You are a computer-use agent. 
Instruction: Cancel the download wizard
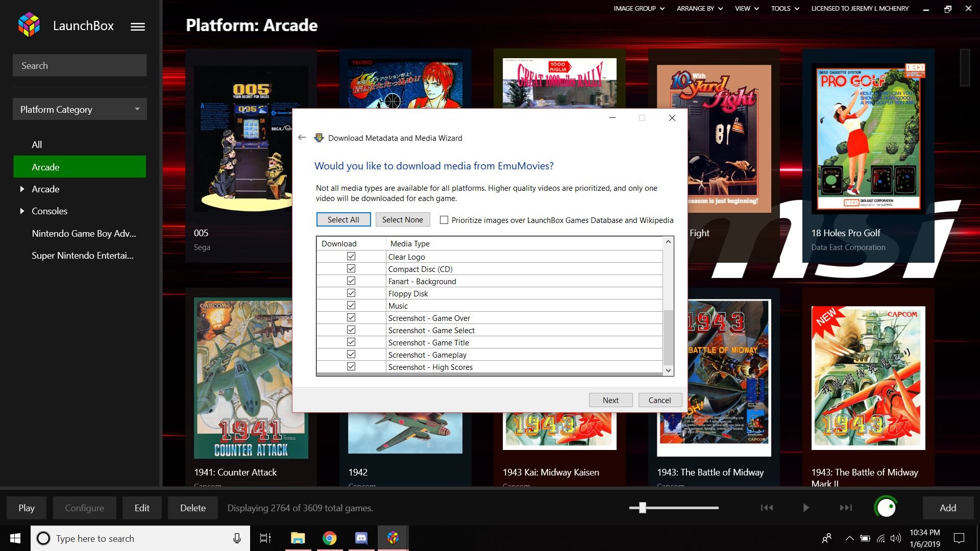coord(659,400)
